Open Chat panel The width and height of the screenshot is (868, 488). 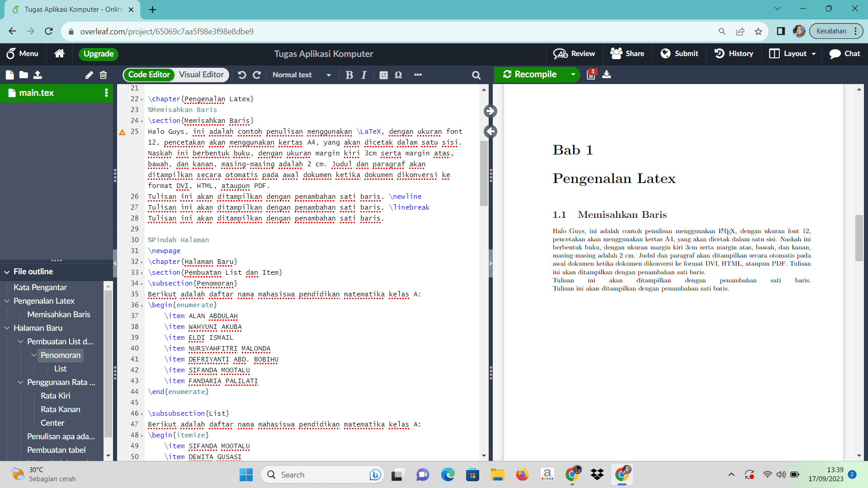point(844,53)
